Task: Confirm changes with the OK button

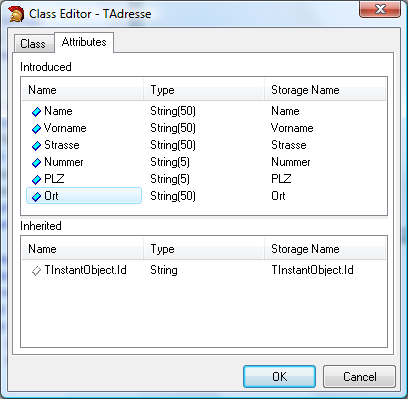Action: (x=279, y=377)
